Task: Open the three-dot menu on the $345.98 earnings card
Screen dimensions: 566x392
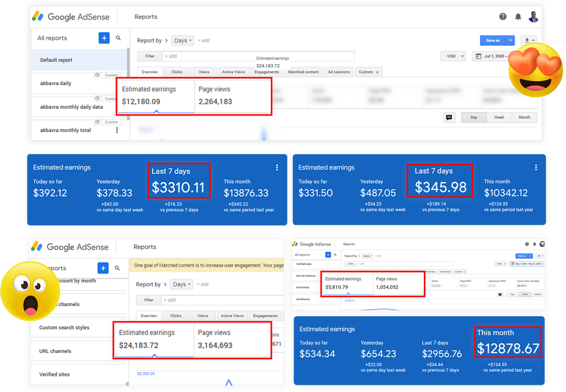Action: point(536,168)
